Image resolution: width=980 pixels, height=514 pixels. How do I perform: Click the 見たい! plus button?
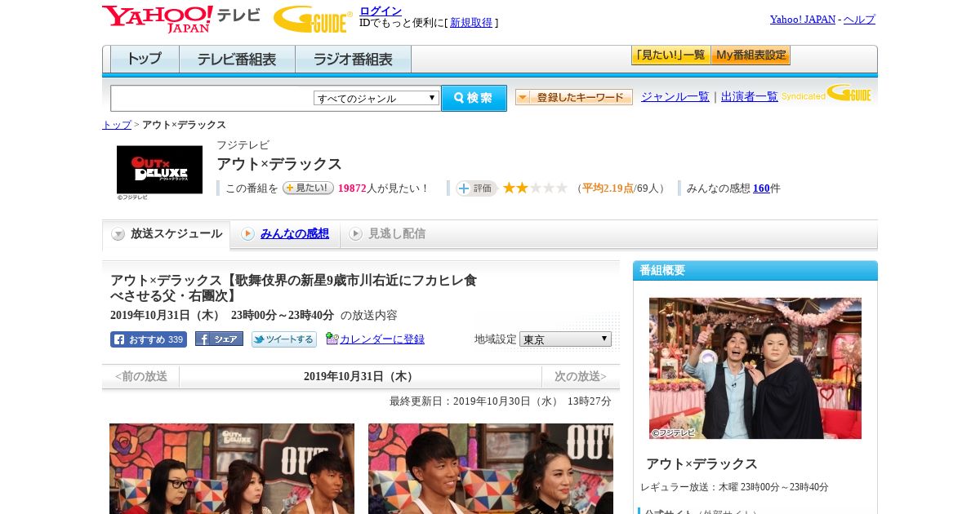point(308,188)
